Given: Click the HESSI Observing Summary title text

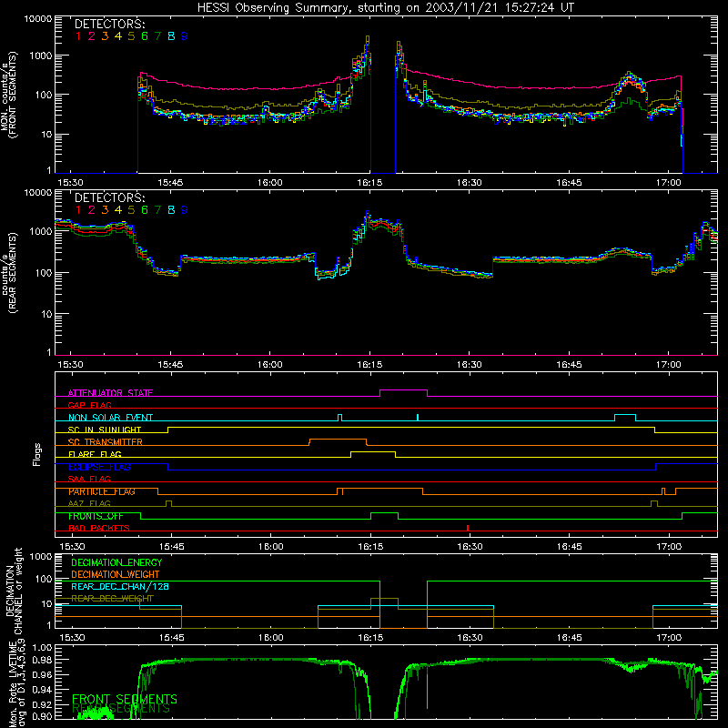Looking at the screenshot, I should coord(385,8).
